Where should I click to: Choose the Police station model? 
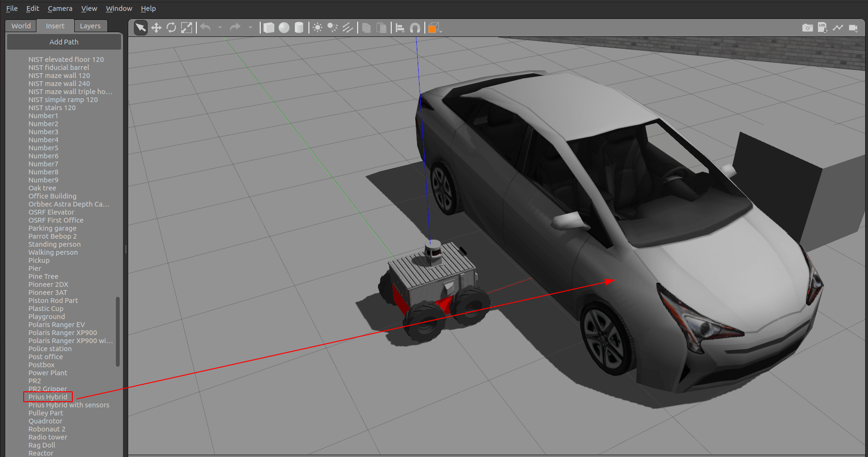50,349
